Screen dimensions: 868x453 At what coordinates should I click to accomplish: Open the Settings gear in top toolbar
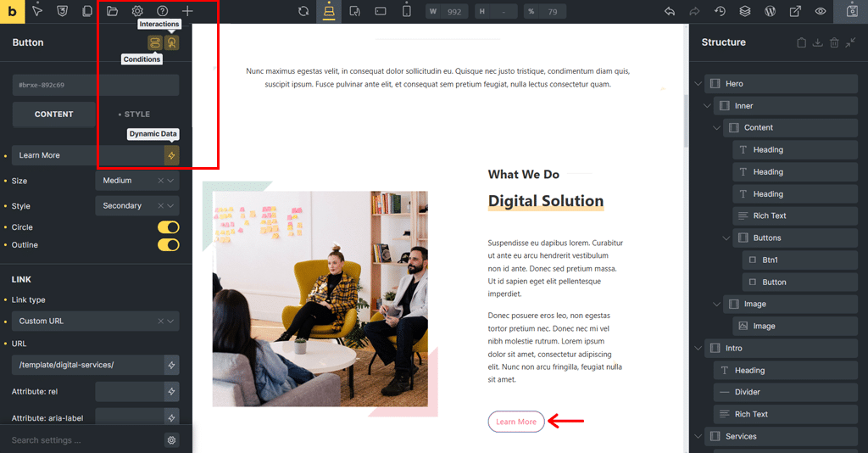(137, 11)
